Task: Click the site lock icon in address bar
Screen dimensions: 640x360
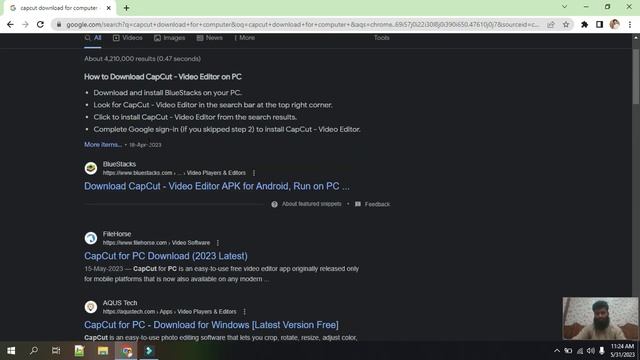Action: (x=59, y=24)
